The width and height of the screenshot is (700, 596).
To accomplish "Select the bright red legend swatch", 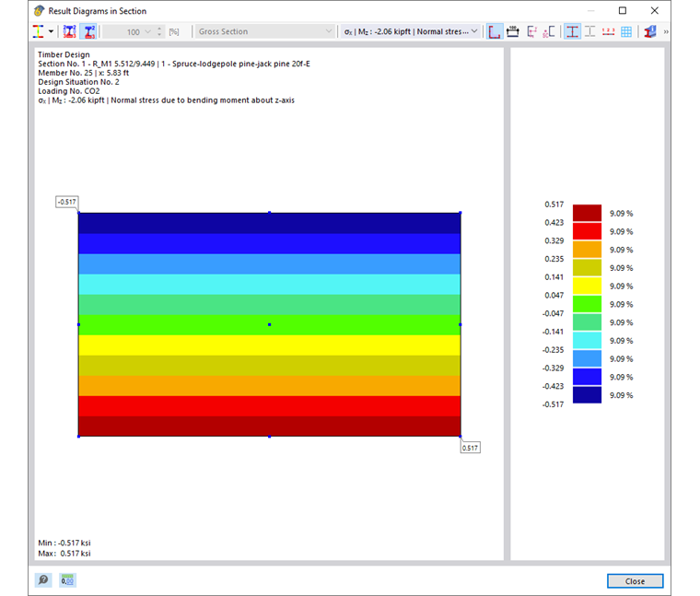I will click(x=587, y=231).
